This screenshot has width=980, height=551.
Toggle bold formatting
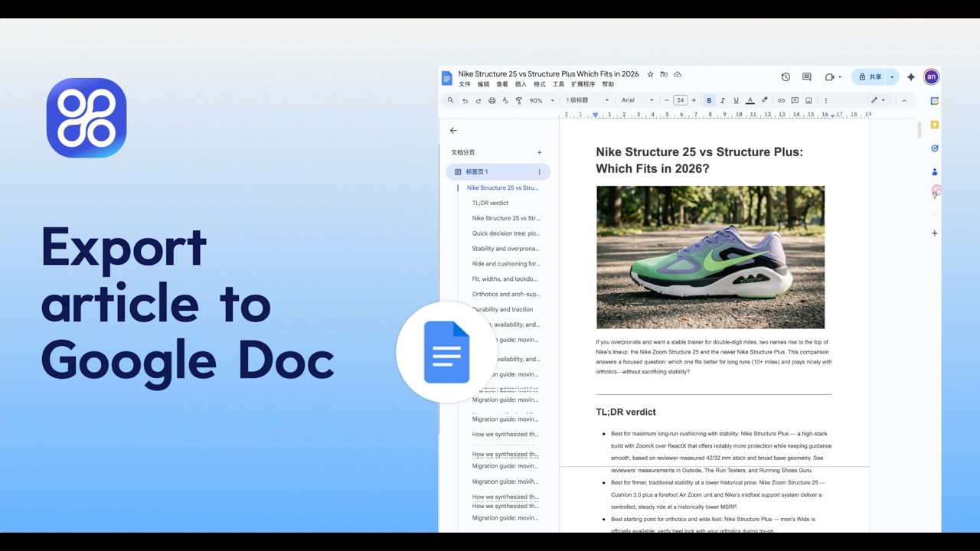point(709,100)
